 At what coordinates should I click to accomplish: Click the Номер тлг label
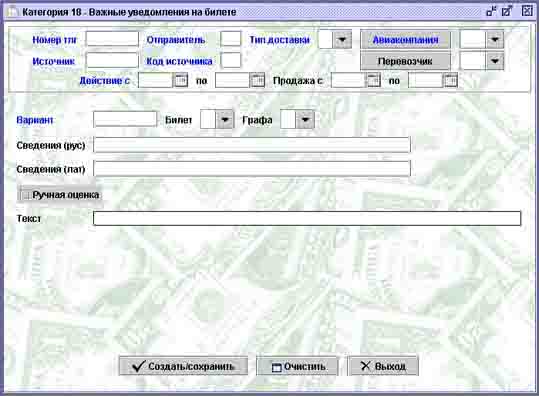point(54,40)
